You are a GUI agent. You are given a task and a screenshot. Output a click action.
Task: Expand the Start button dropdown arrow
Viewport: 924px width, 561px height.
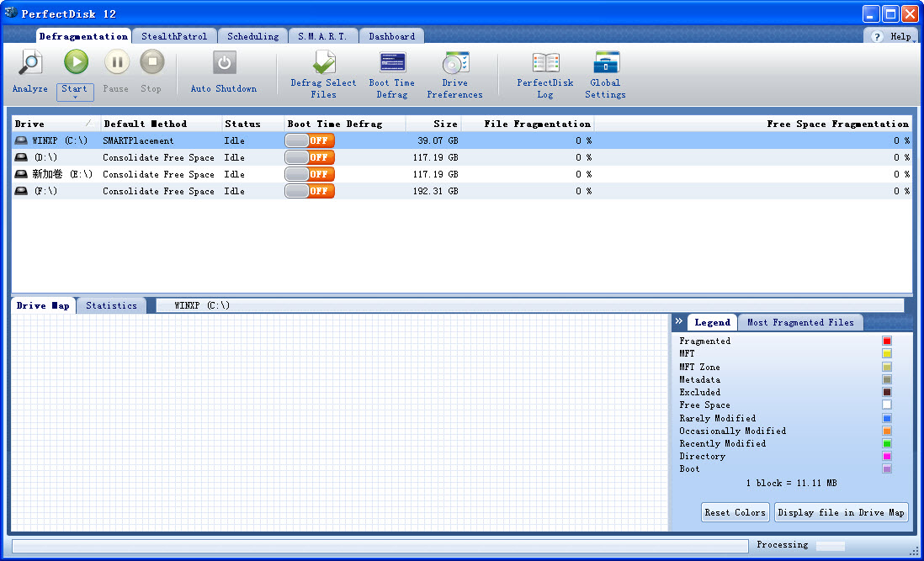pos(75,98)
